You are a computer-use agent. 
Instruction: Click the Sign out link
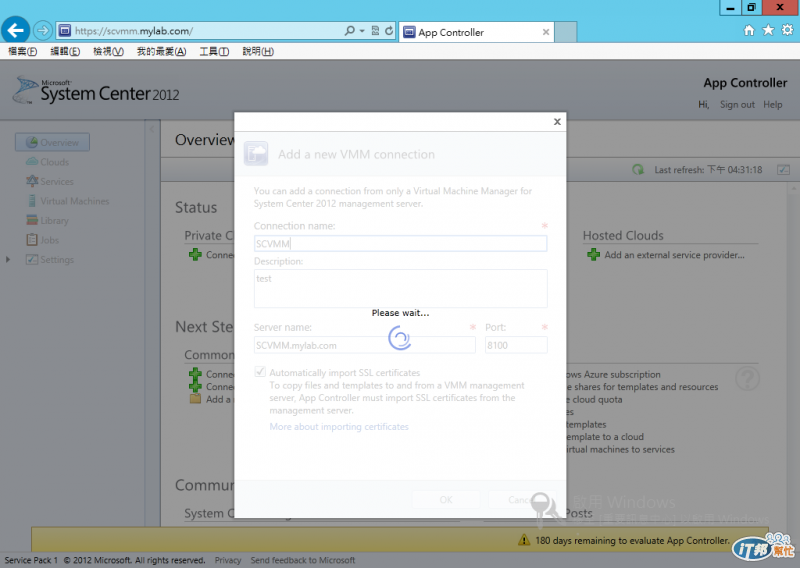(x=737, y=104)
